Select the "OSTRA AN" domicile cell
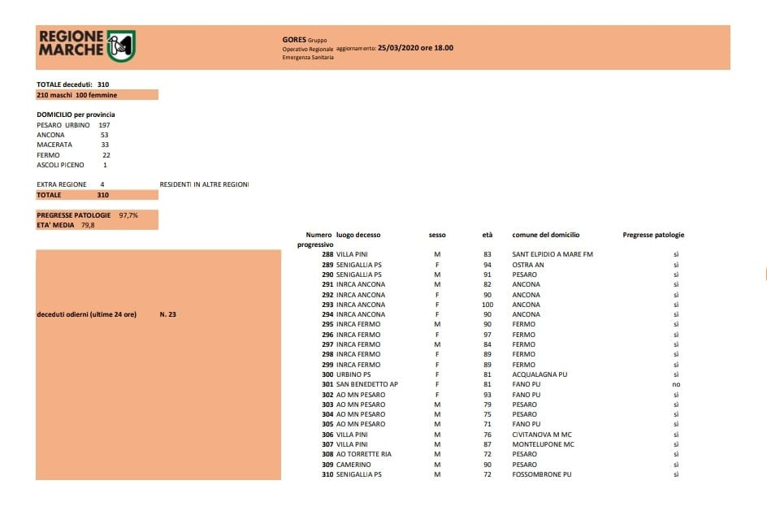 pyautogui.click(x=528, y=265)
